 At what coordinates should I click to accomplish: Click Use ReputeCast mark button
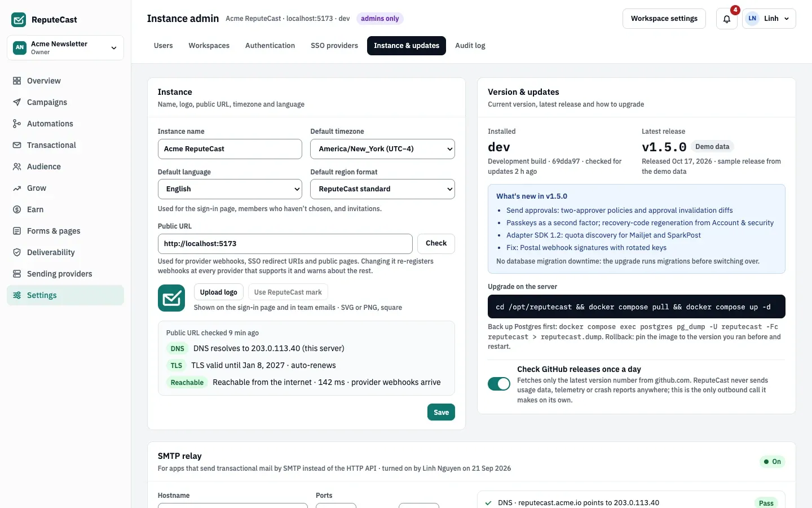[x=288, y=292]
